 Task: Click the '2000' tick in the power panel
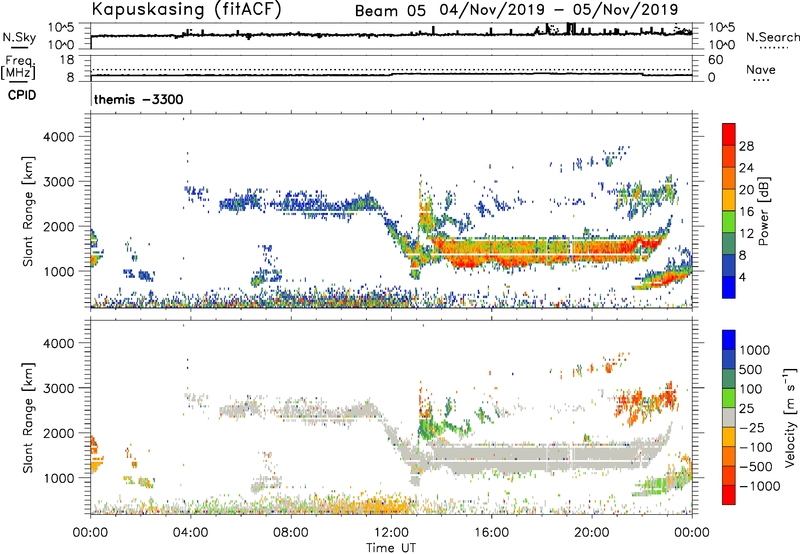pyautogui.click(x=59, y=226)
